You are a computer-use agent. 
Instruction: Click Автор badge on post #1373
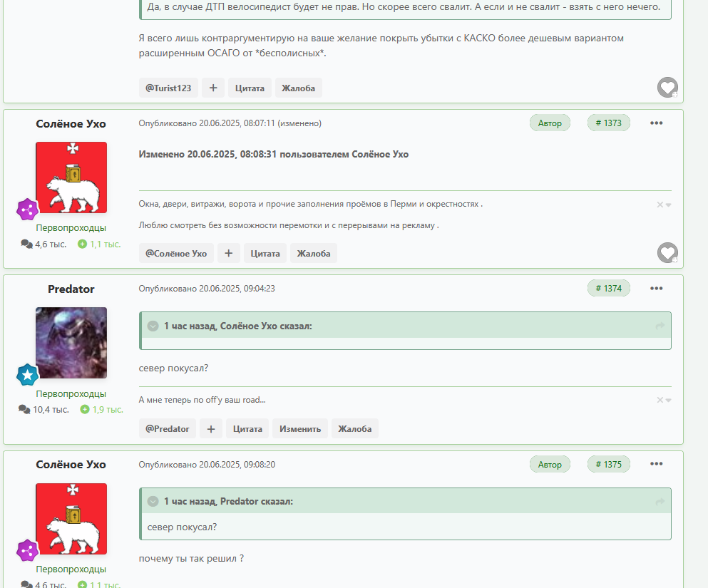[x=550, y=123]
